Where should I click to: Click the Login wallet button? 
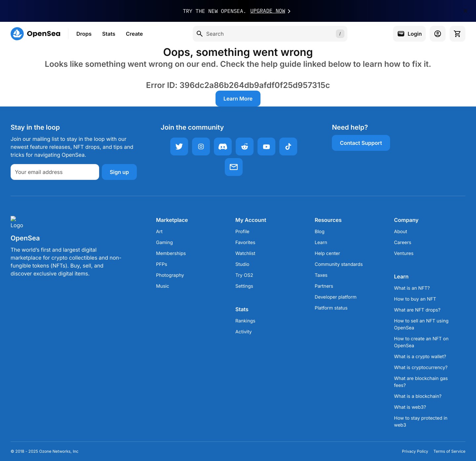click(409, 34)
